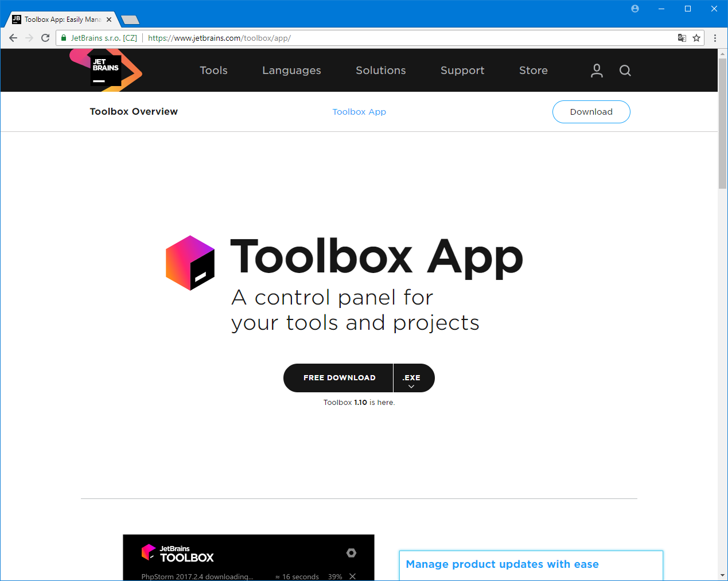This screenshot has width=728, height=581.
Task: Open a new tab with the new tab button
Action: pyautogui.click(x=131, y=20)
